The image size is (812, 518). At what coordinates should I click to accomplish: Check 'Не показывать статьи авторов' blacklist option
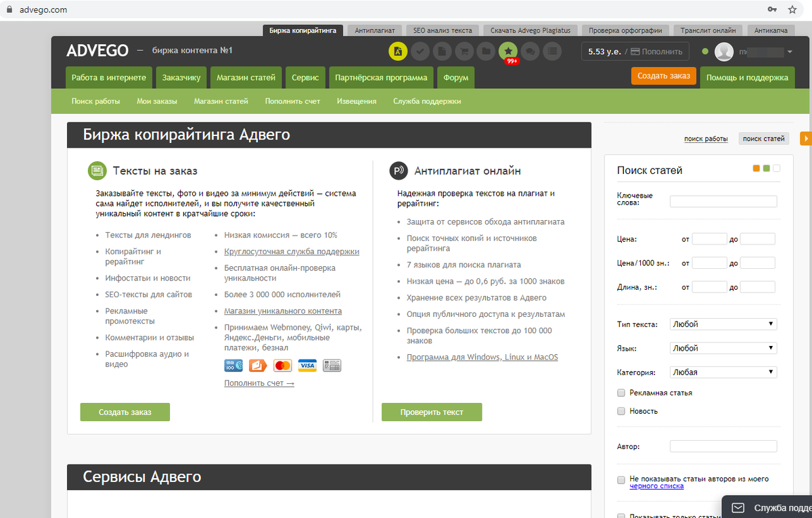tap(621, 480)
